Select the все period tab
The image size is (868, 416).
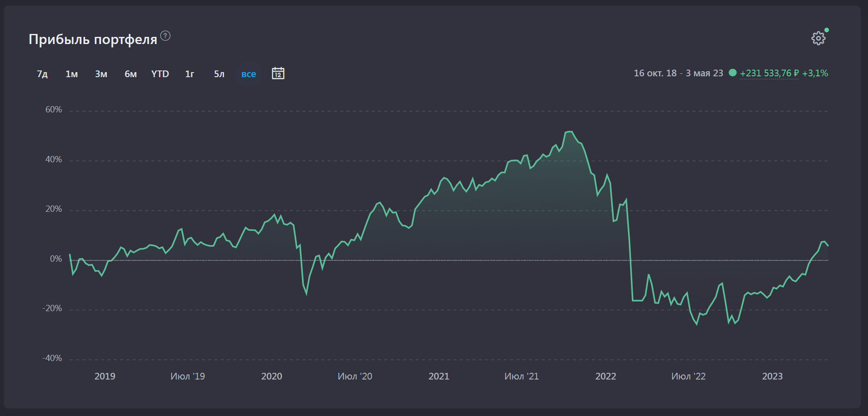(x=249, y=74)
